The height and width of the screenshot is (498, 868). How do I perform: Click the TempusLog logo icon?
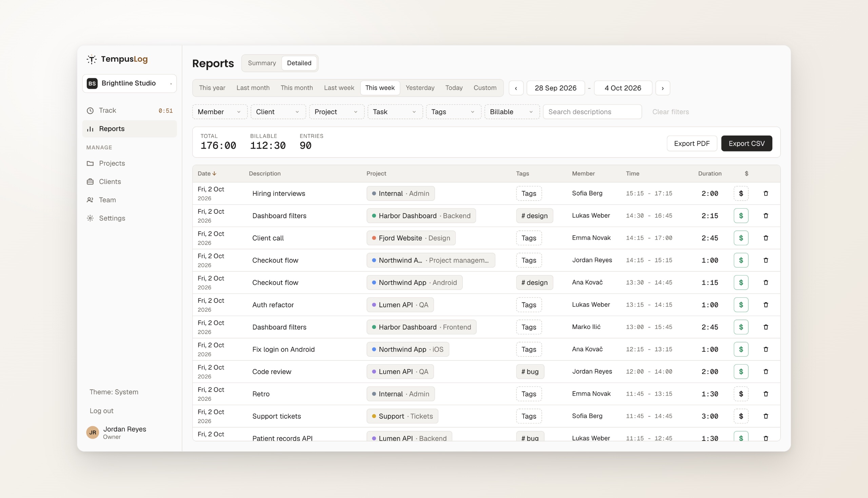click(x=92, y=59)
